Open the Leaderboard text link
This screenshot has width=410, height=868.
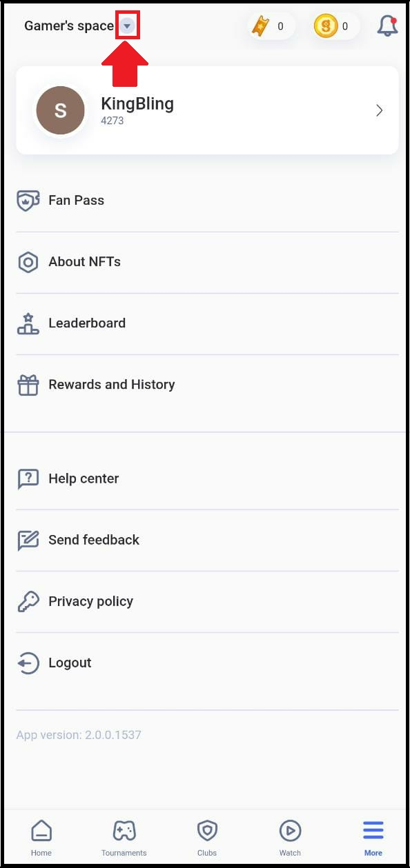(87, 323)
